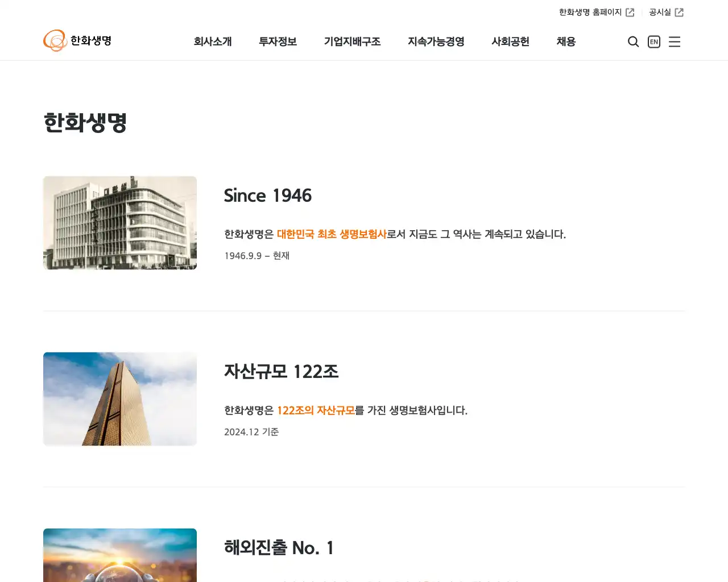Open the site search icon
The image size is (728, 582).
pos(633,41)
